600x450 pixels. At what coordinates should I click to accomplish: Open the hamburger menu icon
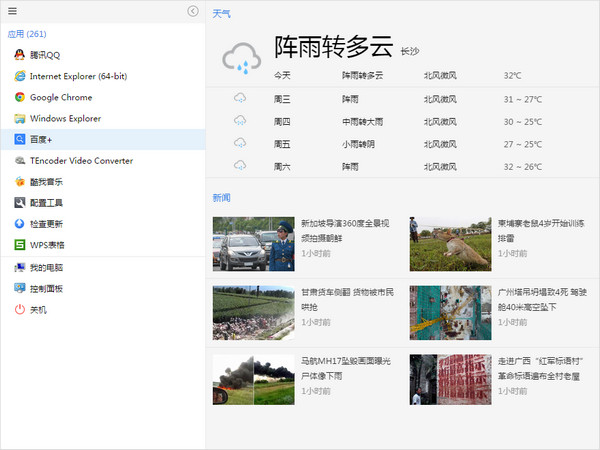(12, 11)
